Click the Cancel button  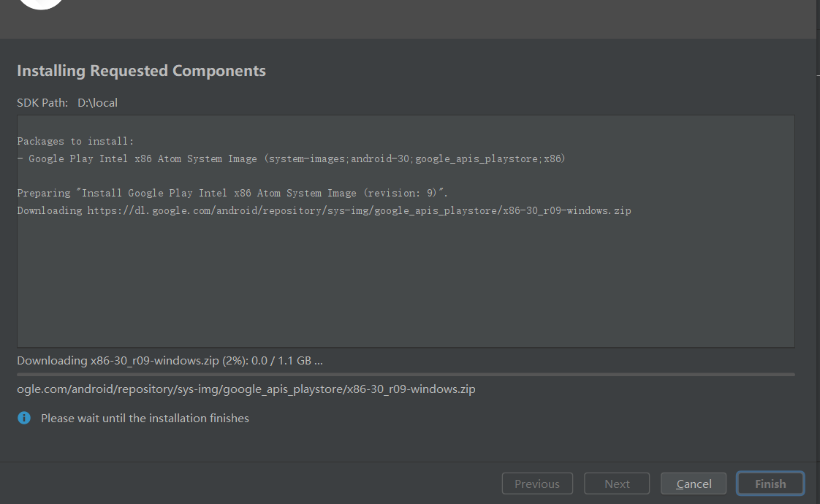tap(694, 484)
